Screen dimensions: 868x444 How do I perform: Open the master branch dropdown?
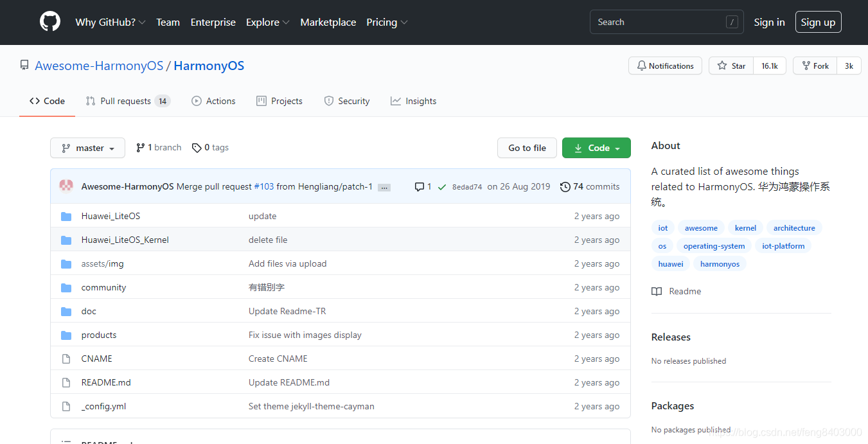[x=88, y=148]
